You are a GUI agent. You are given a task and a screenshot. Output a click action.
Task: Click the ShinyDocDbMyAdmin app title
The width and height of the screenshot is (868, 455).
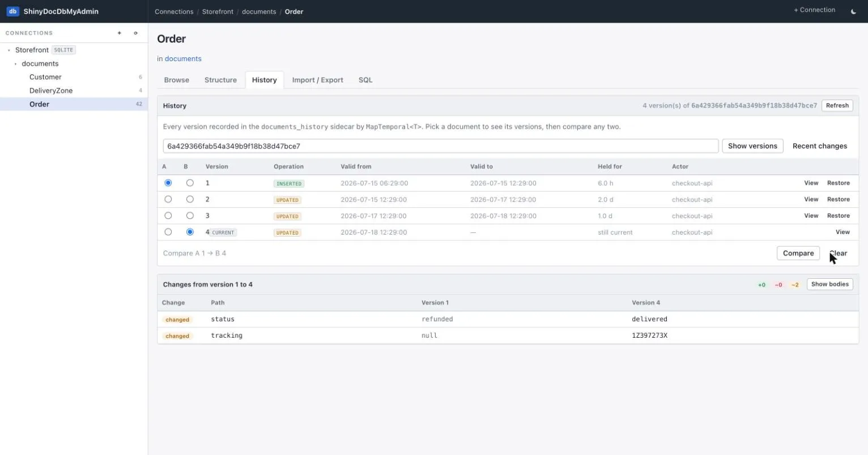[61, 11]
